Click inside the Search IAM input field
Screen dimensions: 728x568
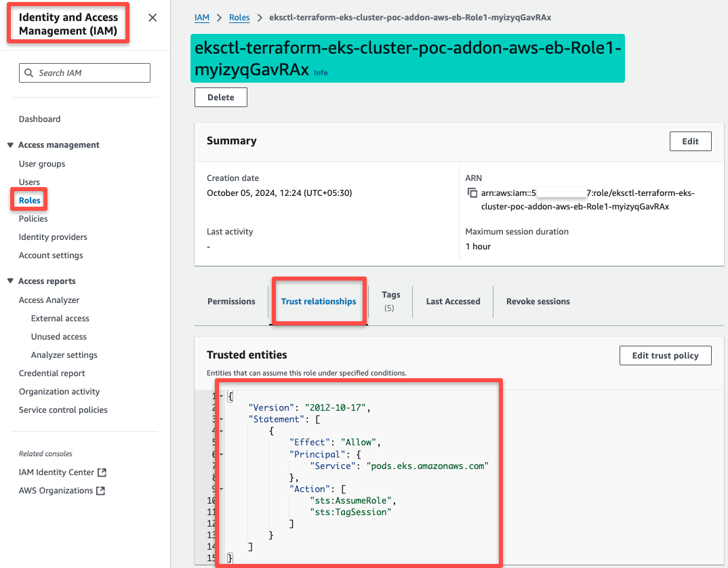point(88,73)
